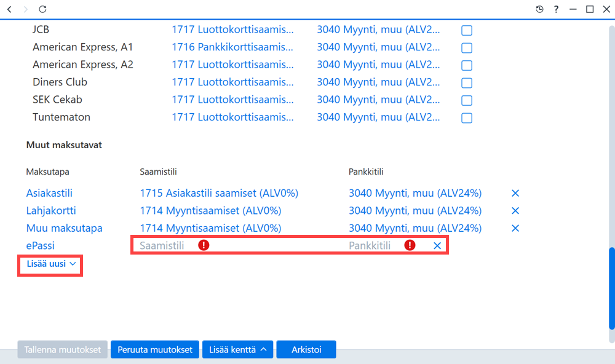Select 1715 Asiakastili saamiset (ALV0%) account
Screen dimensions: 615x364
pos(220,193)
